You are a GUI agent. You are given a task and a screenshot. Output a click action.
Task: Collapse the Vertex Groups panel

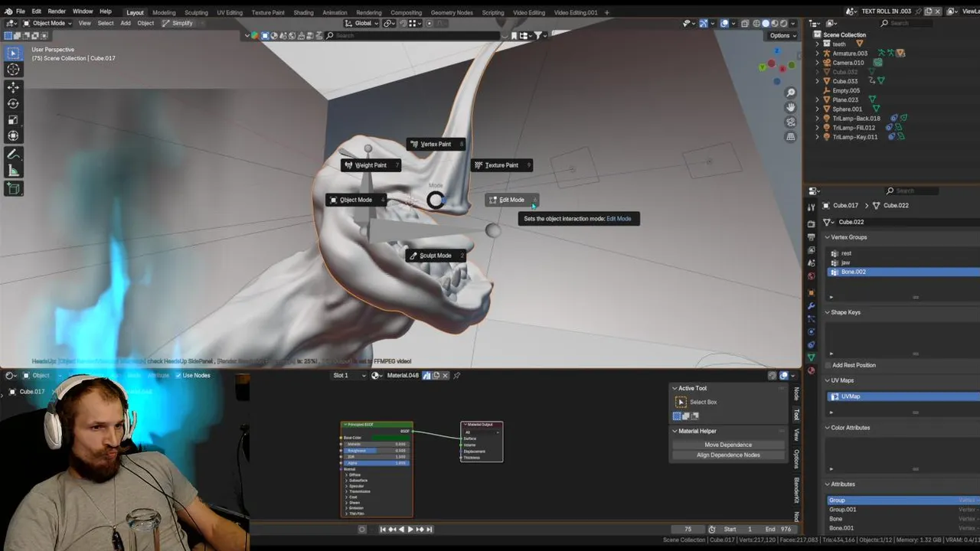pyautogui.click(x=828, y=237)
